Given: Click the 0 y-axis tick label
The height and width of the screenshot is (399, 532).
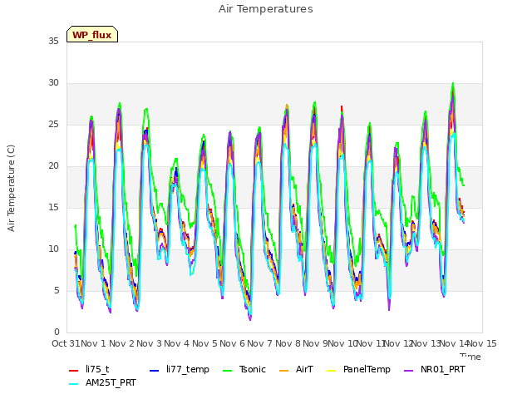Looking at the screenshot, I should click(57, 332).
